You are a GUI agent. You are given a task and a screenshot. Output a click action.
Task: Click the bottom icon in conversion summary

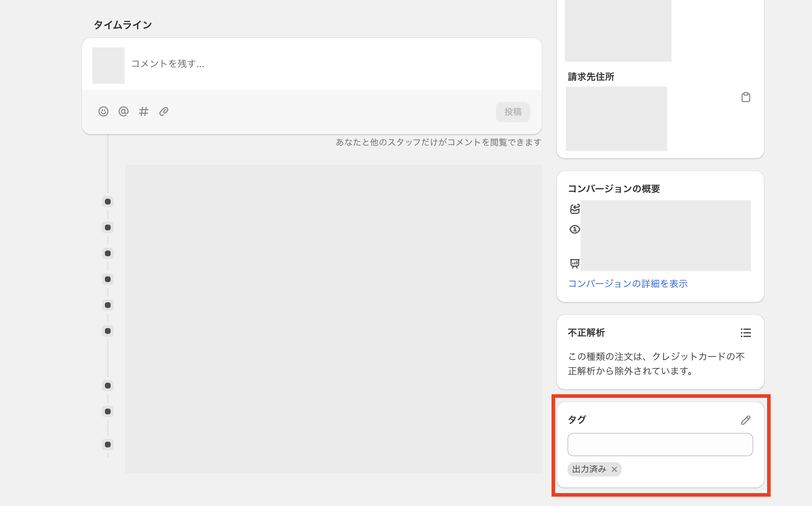pos(575,263)
